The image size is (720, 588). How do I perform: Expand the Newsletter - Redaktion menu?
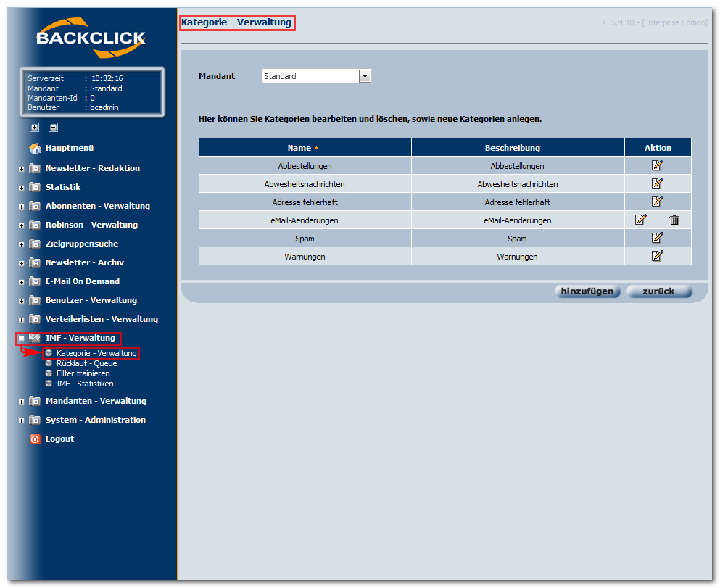pyautogui.click(x=21, y=169)
